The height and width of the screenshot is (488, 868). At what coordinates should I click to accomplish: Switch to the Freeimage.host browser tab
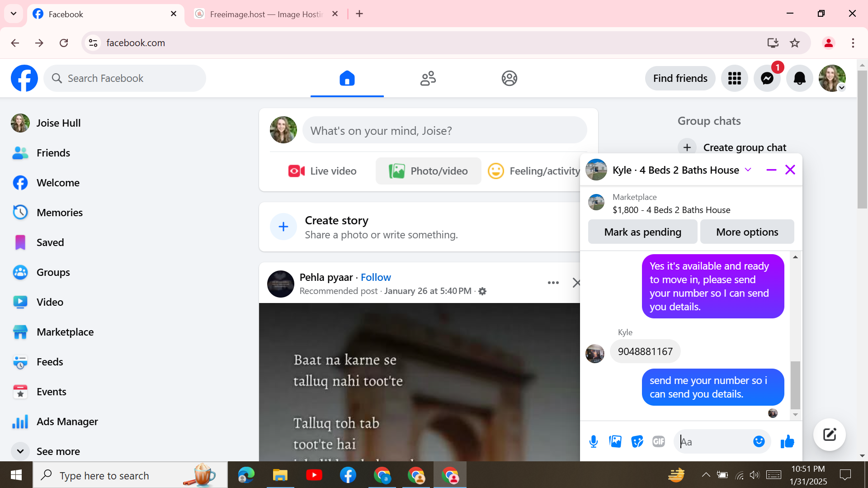[x=267, y=14]
